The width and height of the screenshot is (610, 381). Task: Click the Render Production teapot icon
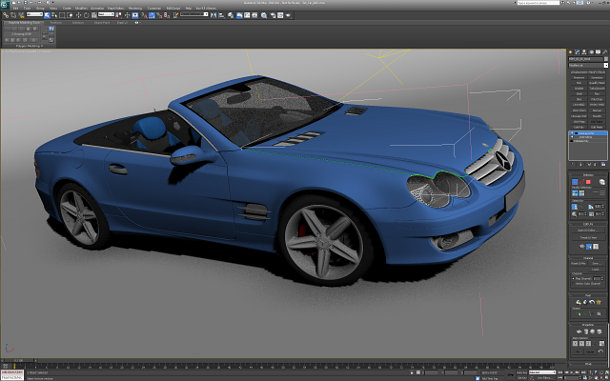pos(288,15)
